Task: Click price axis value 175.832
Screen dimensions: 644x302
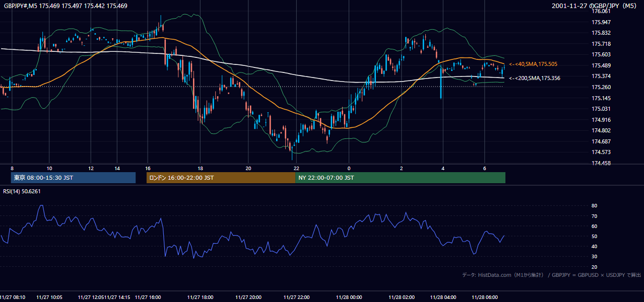Action: 601,33
